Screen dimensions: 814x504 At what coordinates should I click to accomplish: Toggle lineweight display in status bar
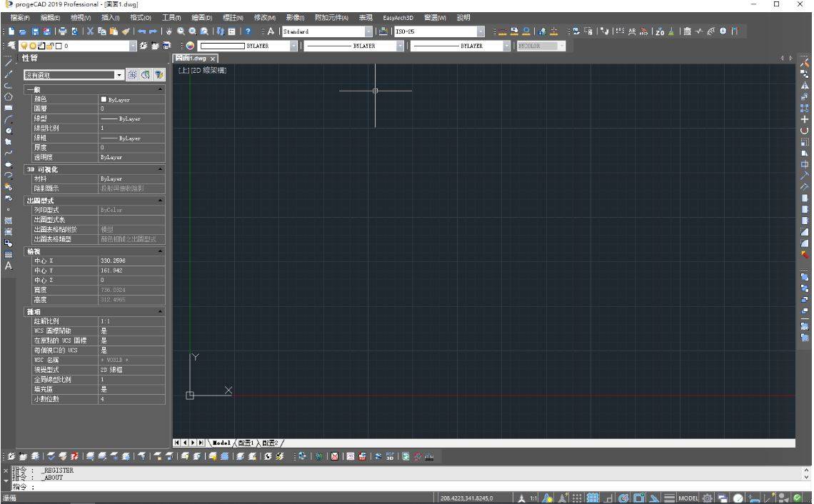(670, 498)
